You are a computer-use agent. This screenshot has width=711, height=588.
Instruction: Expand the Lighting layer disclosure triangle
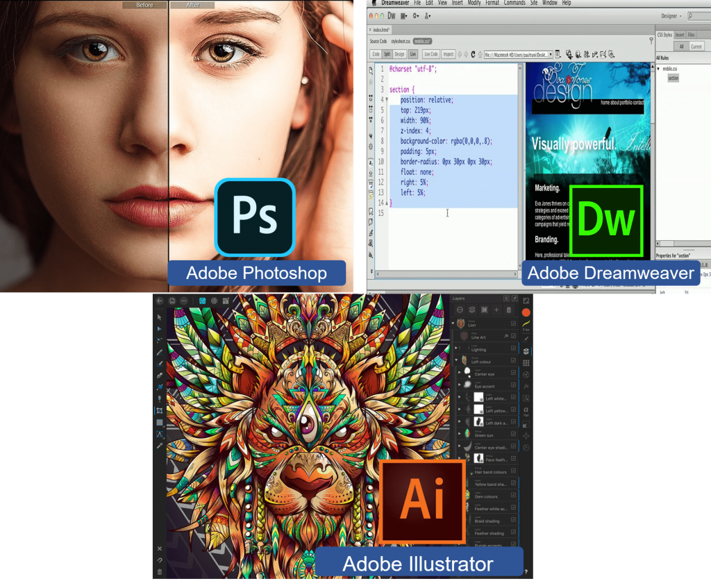(456, 348)
